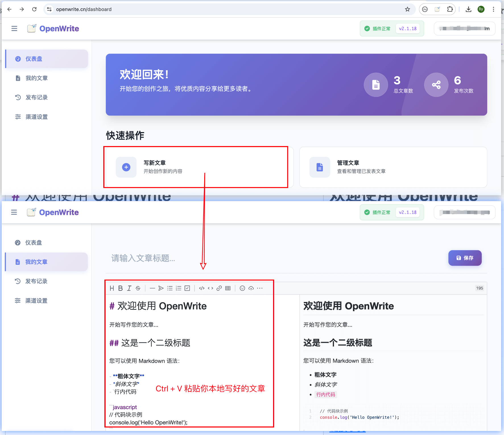Screen dimensions: 504x435
Task: Click '## 这是一个二级标题' in the Markdown editor
Action: click(x=150, y=343)
